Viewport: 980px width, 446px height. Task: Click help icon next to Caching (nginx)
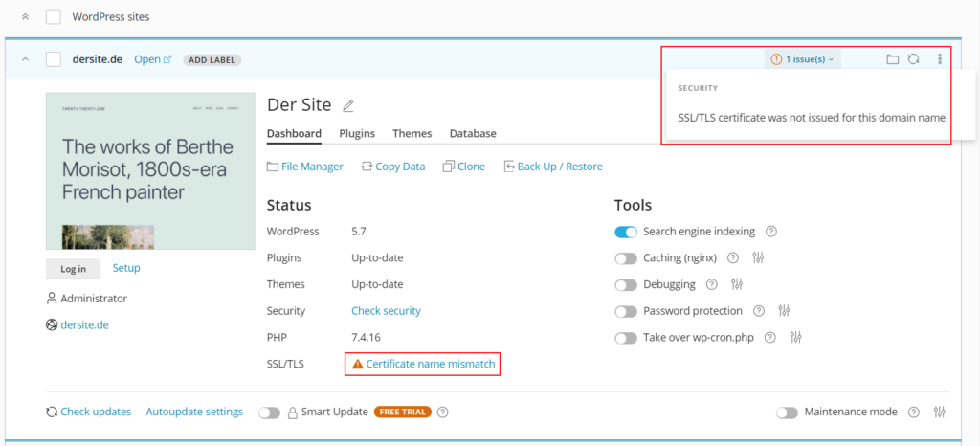click(x=733, y=258)
